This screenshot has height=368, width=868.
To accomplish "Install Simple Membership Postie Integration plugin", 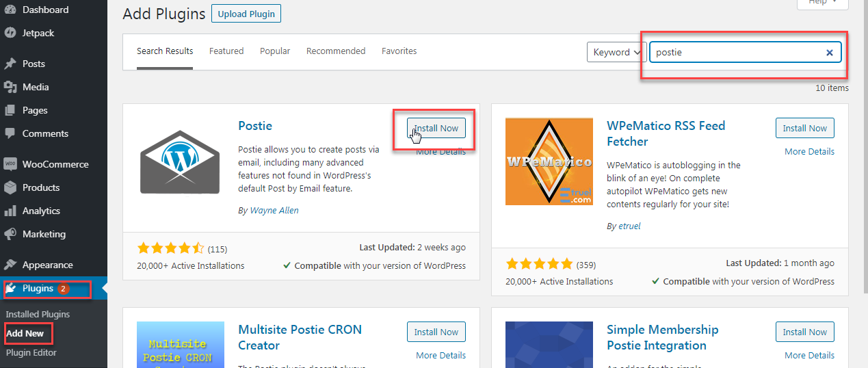I will point(805,332).
